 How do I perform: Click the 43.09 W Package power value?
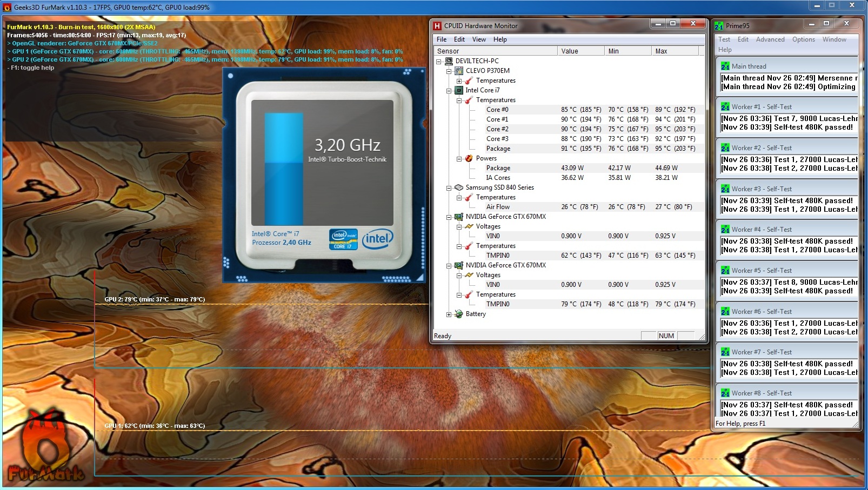[572, 168]
